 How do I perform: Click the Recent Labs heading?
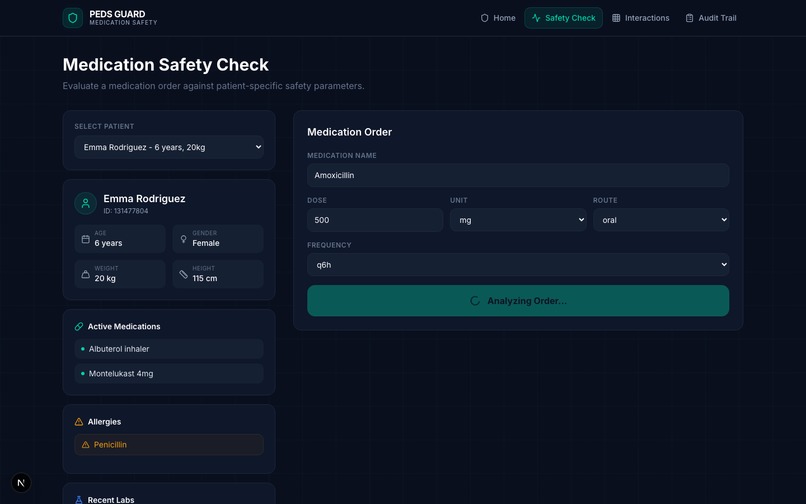(111, 500)
